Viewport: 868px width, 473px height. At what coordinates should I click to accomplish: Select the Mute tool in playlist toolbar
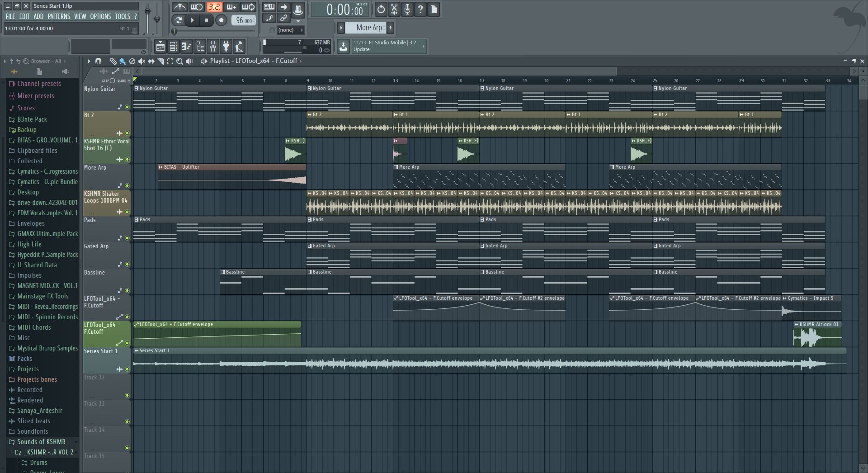pyautogui.click(x=142, y=61)
